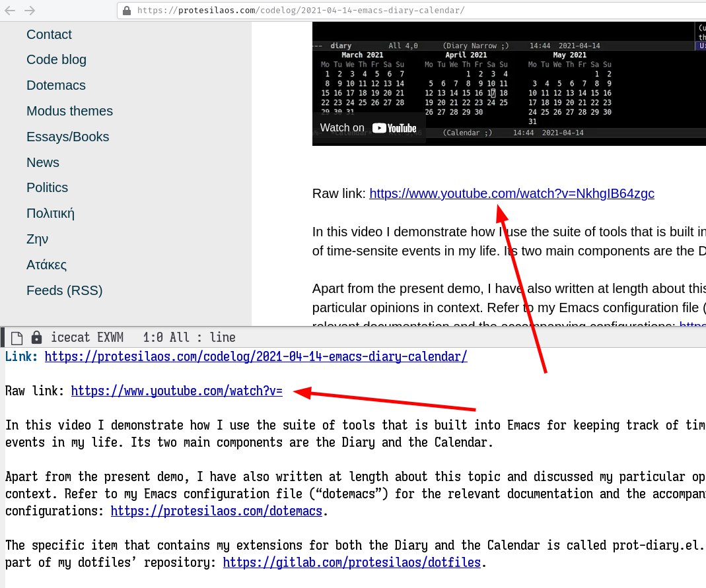Image resolution: width=706 pixels, height=588 pixels.
Task: Open Feeds (RSS) link
Action: click(64, 290)
